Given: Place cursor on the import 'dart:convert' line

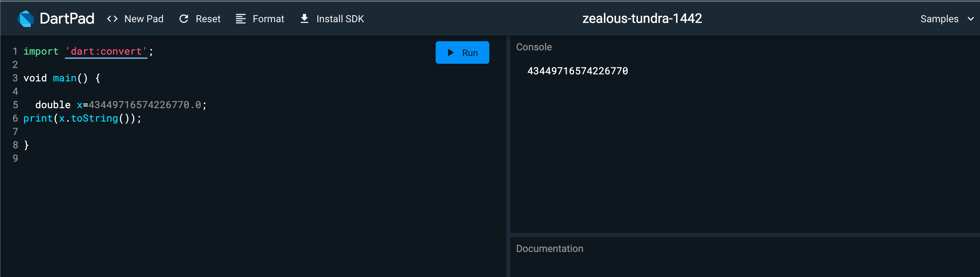Looking at the screenshot, I should [x=88, y=51].
